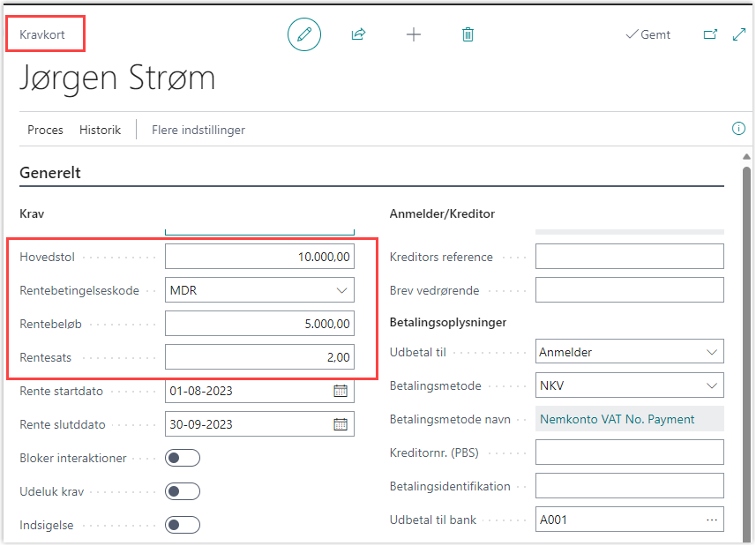Delete record with trash can icon
Image resolution: width=756 pixels, height=546 pixels.
click(x=468, y=34)
